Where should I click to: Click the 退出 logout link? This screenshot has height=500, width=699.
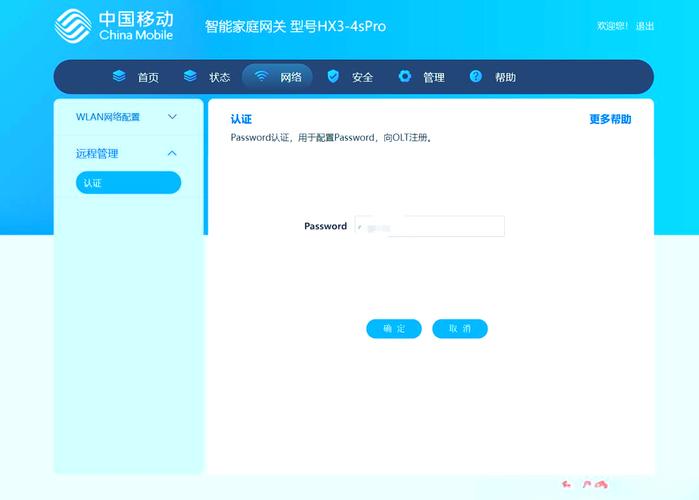pos(645,26)
